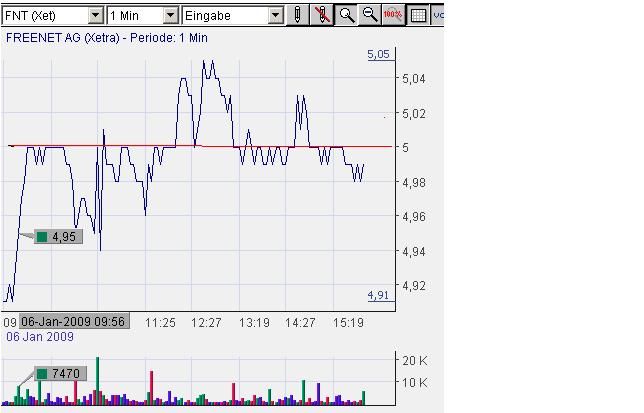The image size is (644, 413).
Task: Reset zoom with the 100% icon
Action: point(393,16)
